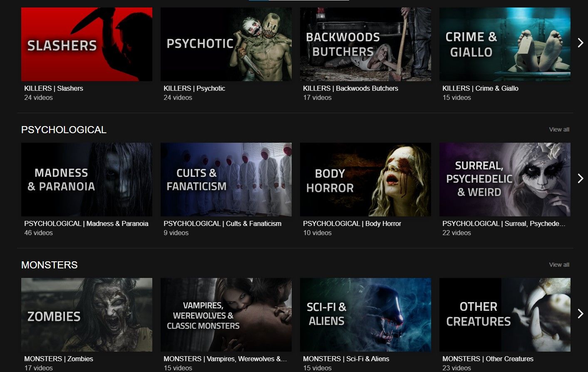Click next arrow in Psychological row
Screen dimensions: 588x372
click(x=581, y=179)
